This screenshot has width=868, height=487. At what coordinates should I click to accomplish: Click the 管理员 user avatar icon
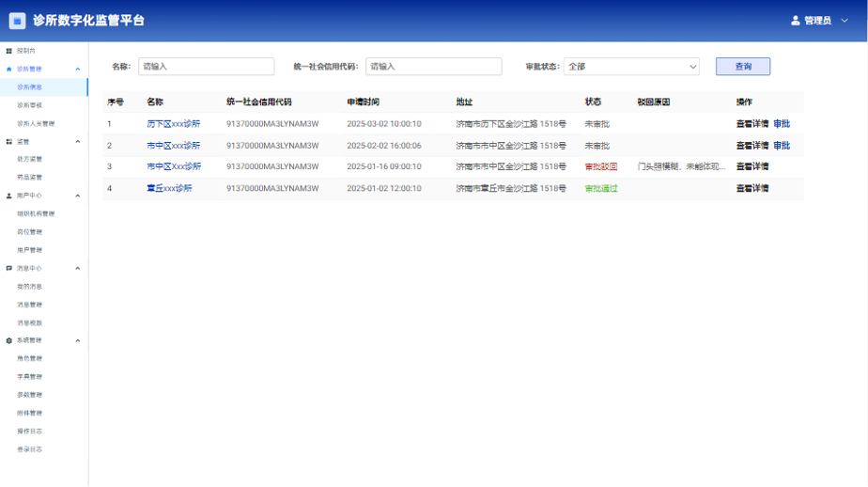point(795,21)
